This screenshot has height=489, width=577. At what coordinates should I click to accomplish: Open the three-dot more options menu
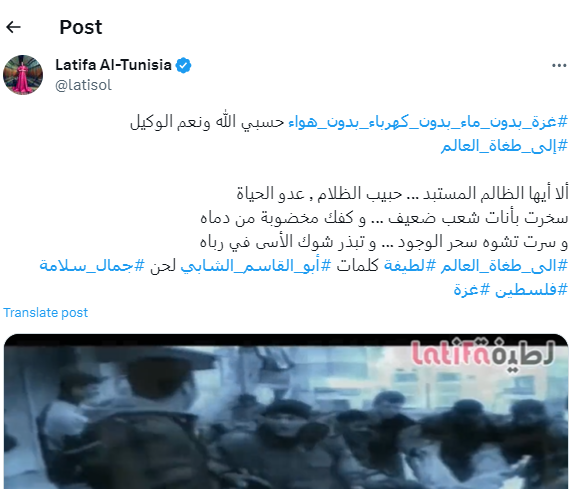coord(559,65)
